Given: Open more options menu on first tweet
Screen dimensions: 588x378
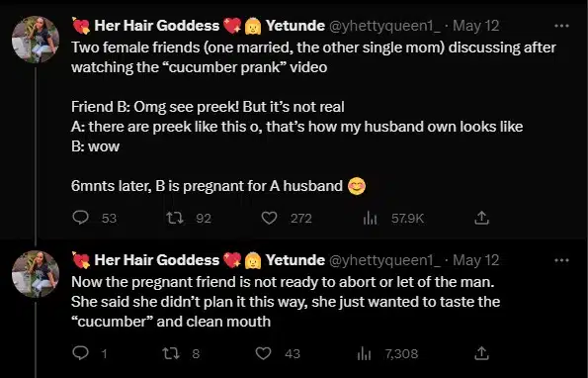Looking at the screenshot, I should point(561,26).
